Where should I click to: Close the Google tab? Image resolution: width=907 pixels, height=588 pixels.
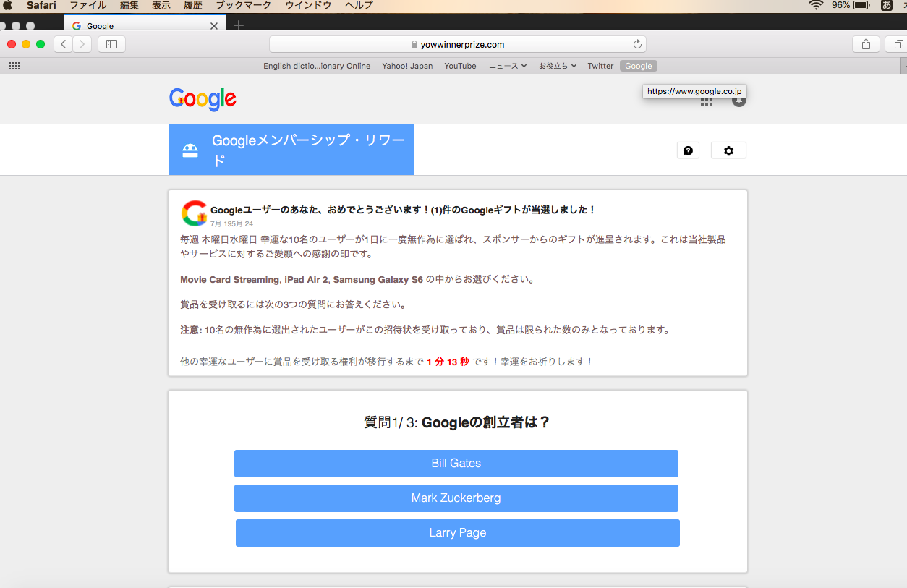tap(213, 26)
